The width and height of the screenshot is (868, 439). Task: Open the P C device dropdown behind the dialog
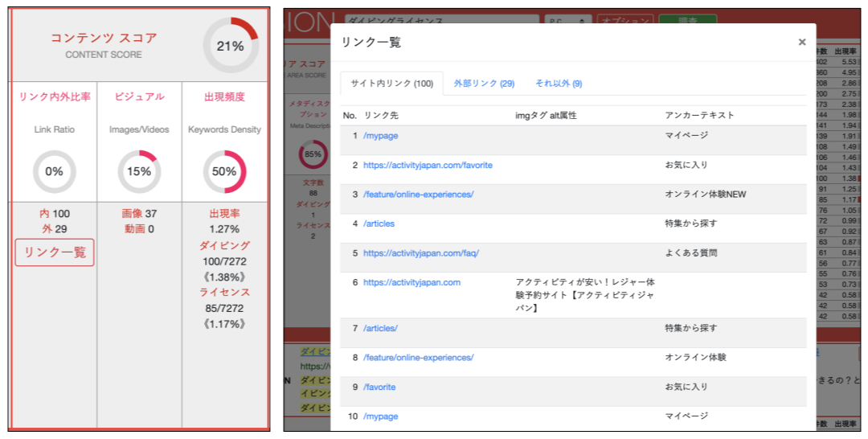coord(567,21)
